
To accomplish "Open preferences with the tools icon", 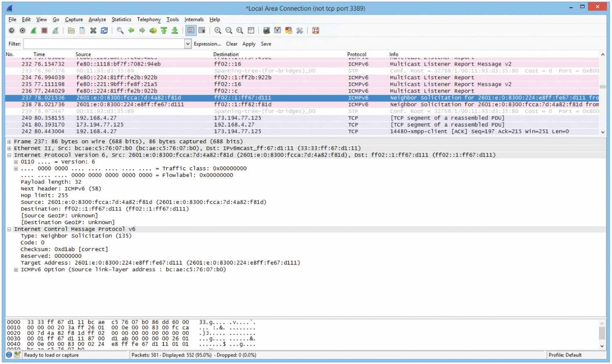I will click(300, 30).
